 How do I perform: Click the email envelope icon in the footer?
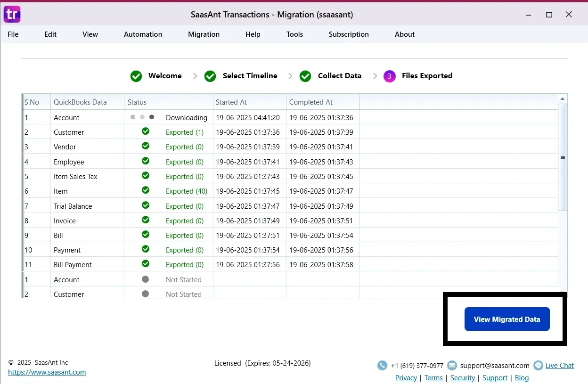click(x=452, y=365)
